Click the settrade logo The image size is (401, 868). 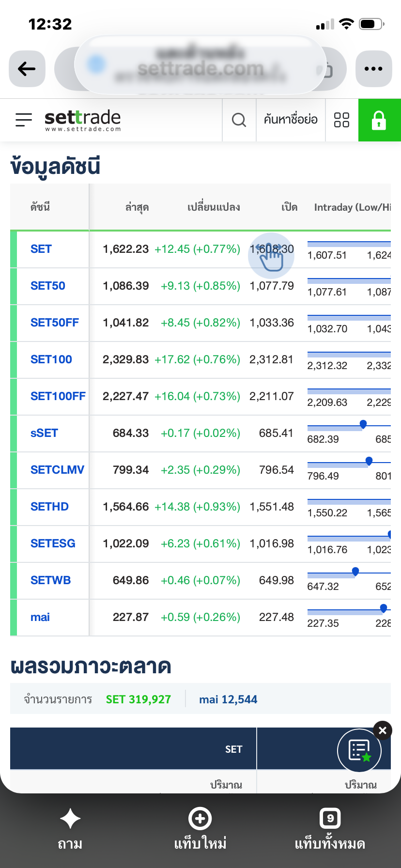coord(82,120)
